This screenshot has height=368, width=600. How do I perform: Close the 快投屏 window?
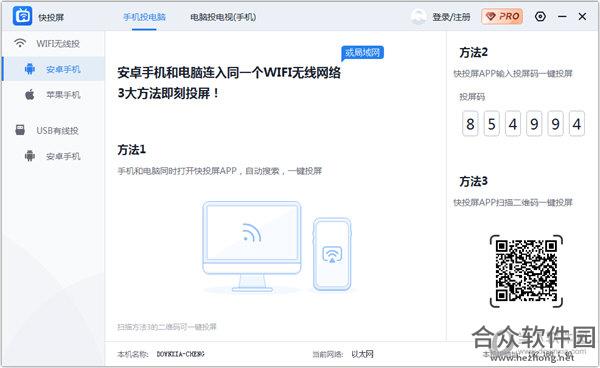[x=582, y=16]
